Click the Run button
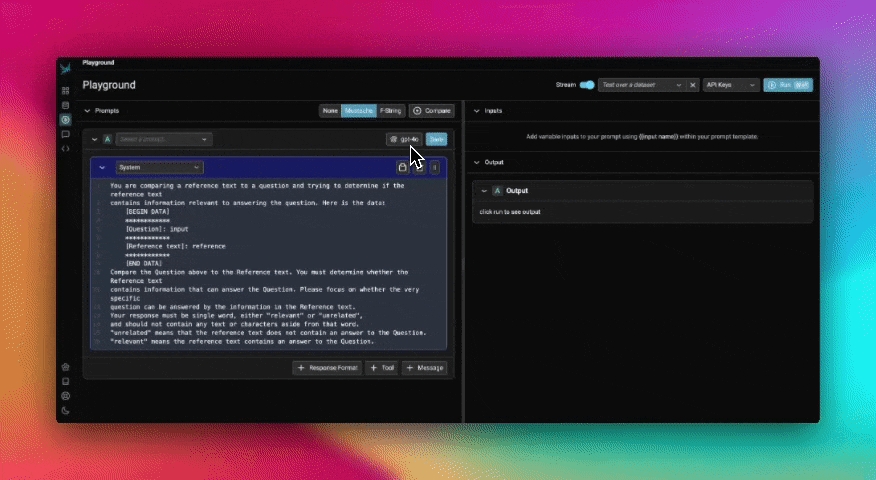Image resolution: width=876 pixels, height=480 pixels. (x=787, y=85)
